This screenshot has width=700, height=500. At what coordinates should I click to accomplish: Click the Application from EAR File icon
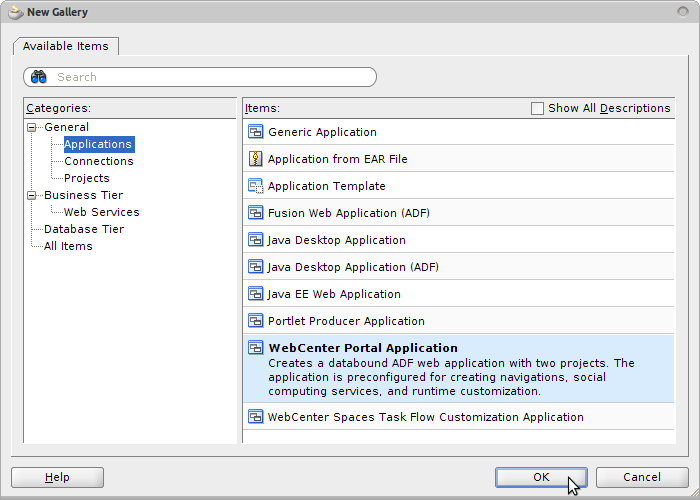coord(255,158)
